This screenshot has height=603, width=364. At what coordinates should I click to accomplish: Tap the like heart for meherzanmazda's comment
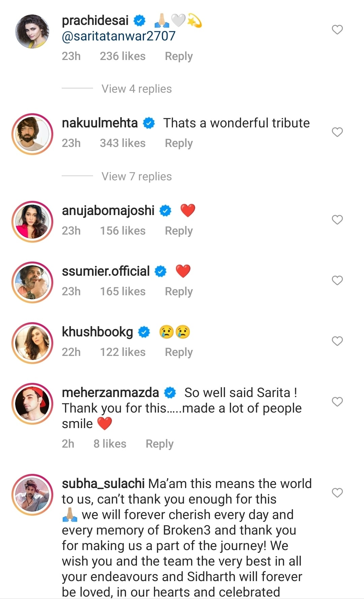337,401
